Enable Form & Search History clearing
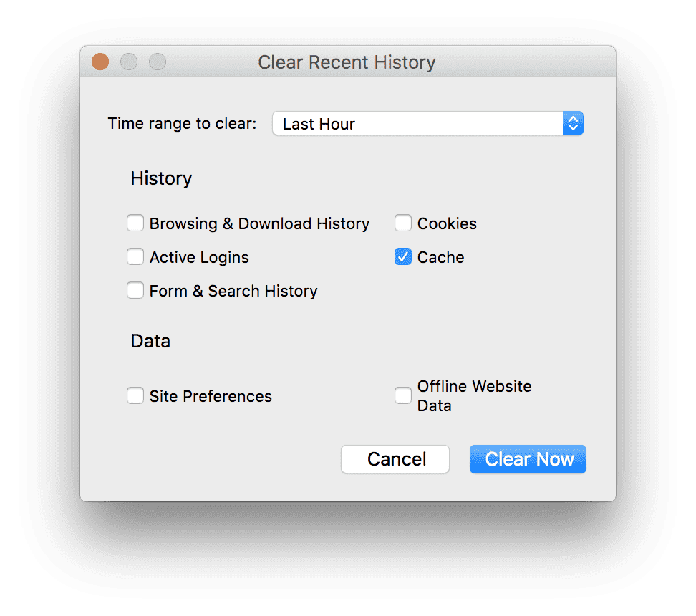696x616 pixels. [x=135, y=290]
